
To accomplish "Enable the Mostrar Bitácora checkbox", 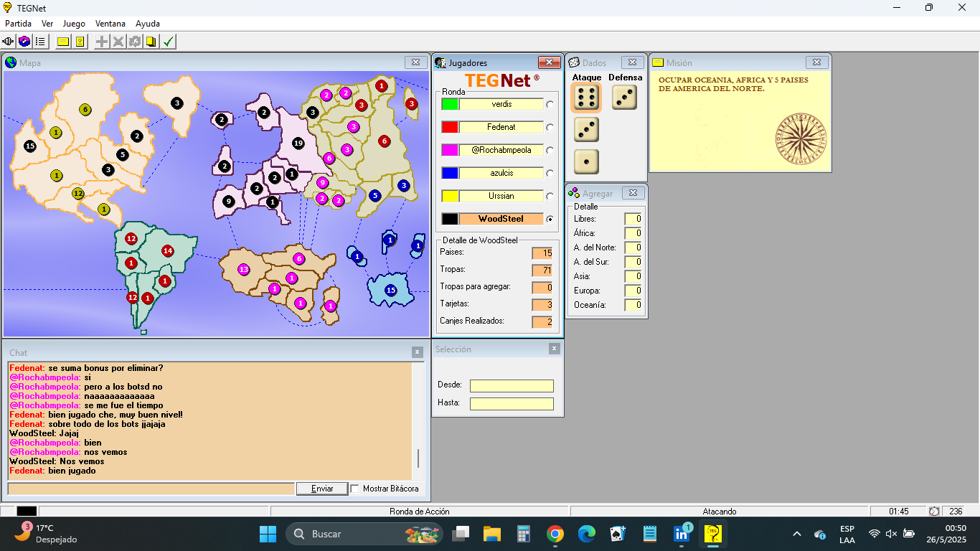I will coord(354,489).
